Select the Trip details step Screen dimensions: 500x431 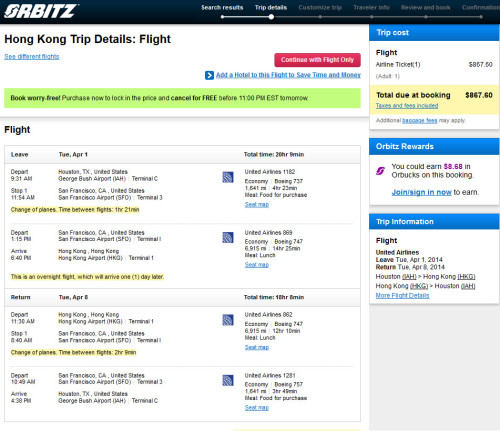pos(271,7)
